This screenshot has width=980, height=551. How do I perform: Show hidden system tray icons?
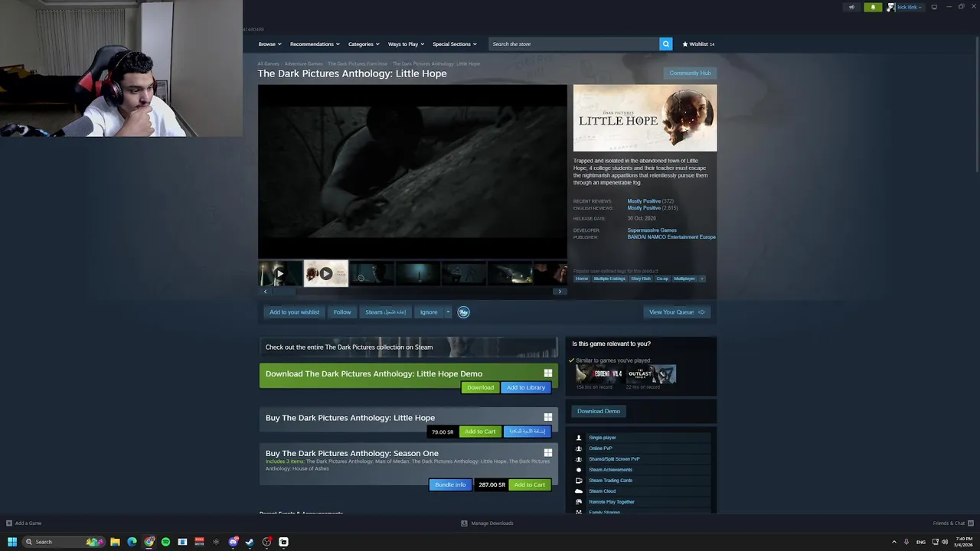click(893, 542)
